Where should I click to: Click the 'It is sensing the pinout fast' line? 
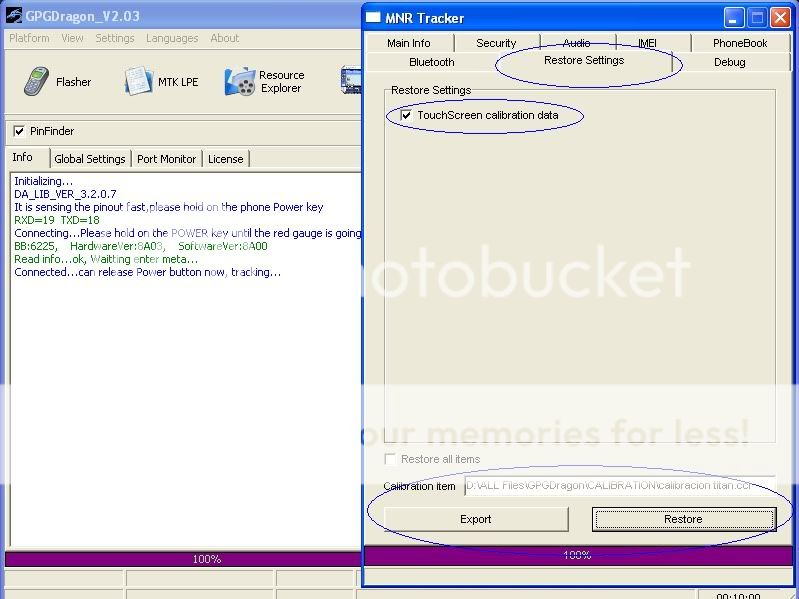[x=168, y=207]
